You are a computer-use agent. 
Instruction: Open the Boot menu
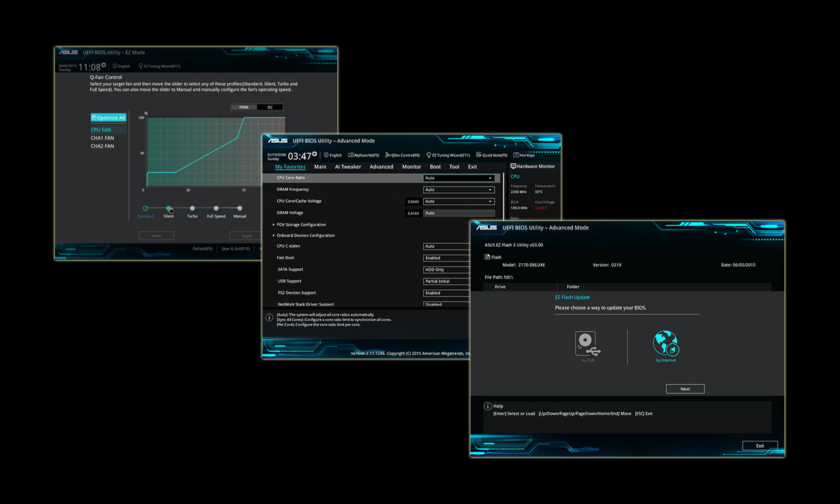pos(435,166)
